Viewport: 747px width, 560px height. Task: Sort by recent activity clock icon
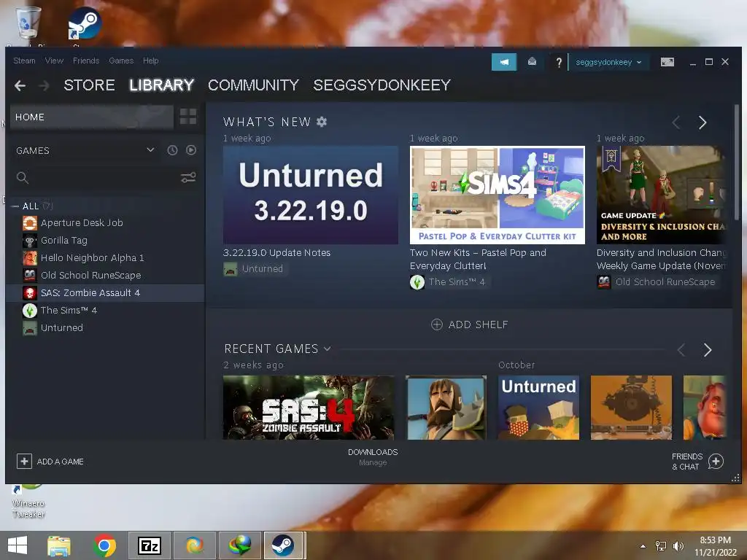[x=172, y=150]
